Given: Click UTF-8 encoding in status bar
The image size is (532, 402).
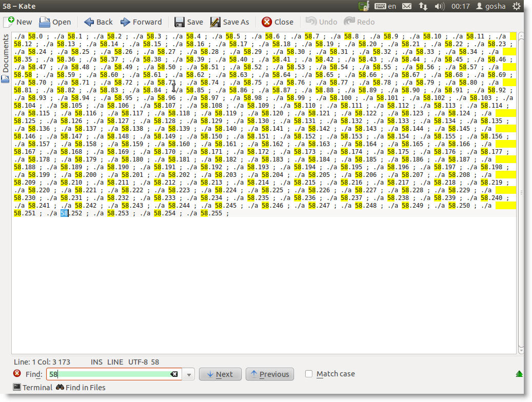Looking at the screenshot, I should (x=139, y=362).
